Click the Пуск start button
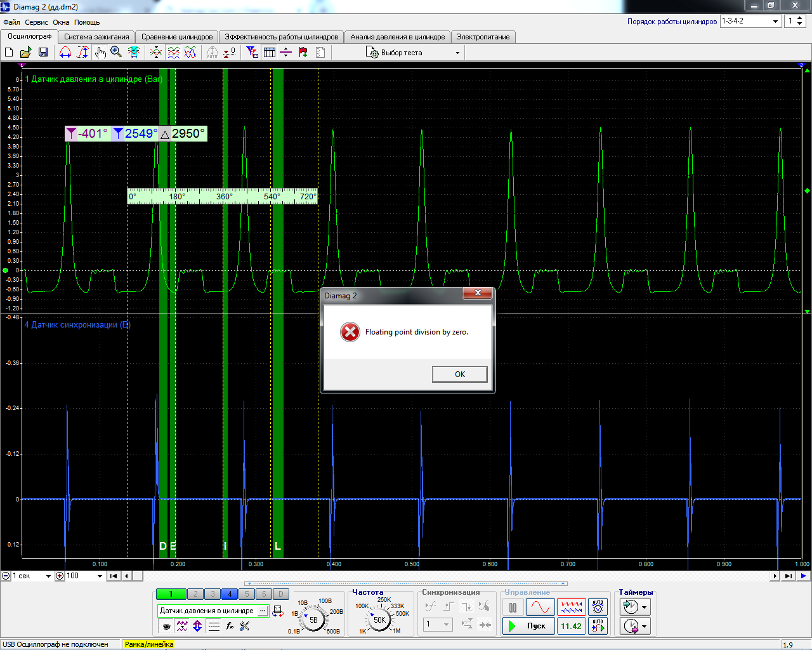Viewport: 812px width, 650px height. pos(528,626)
